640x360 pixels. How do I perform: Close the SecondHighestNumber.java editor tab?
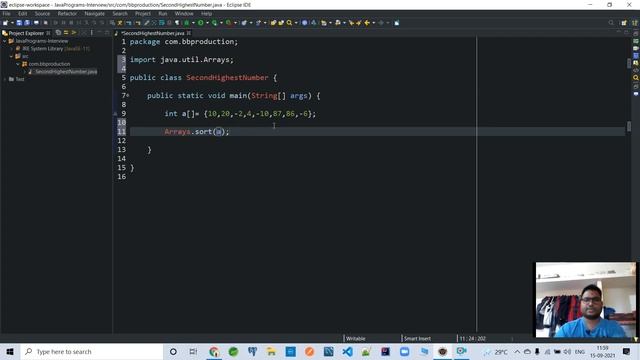[189, 33]
